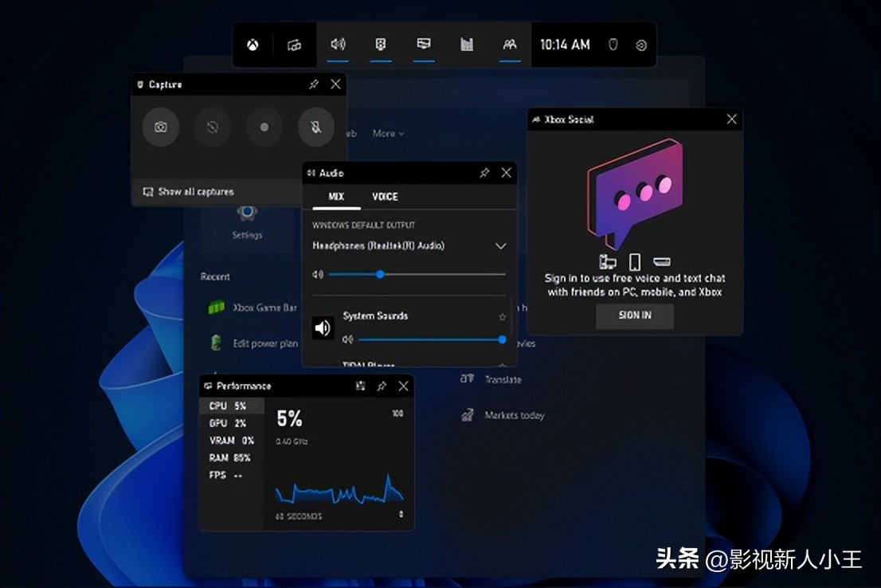Close the Performance widget
This screenshot has width=881, height=588.
click(x=403, y=386)
